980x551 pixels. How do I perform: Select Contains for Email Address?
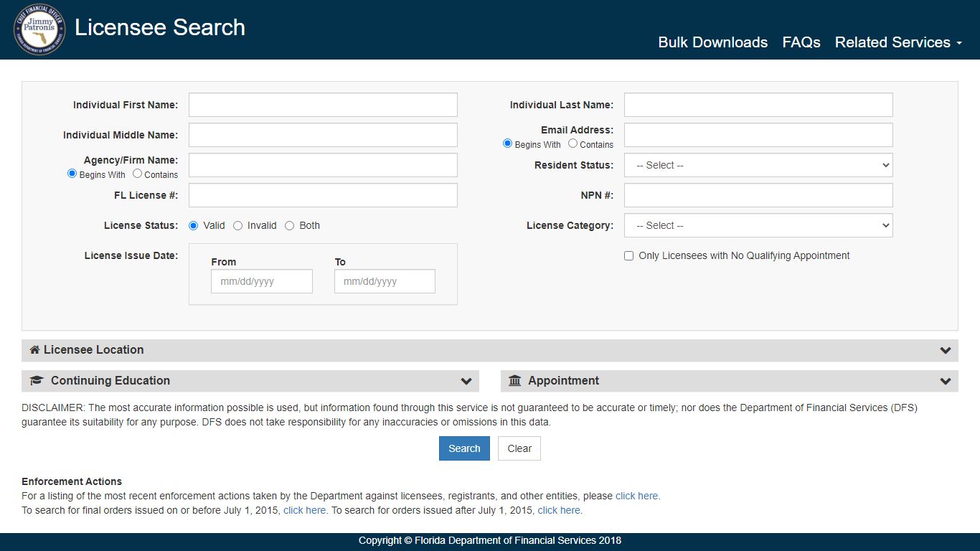(573, 143)
